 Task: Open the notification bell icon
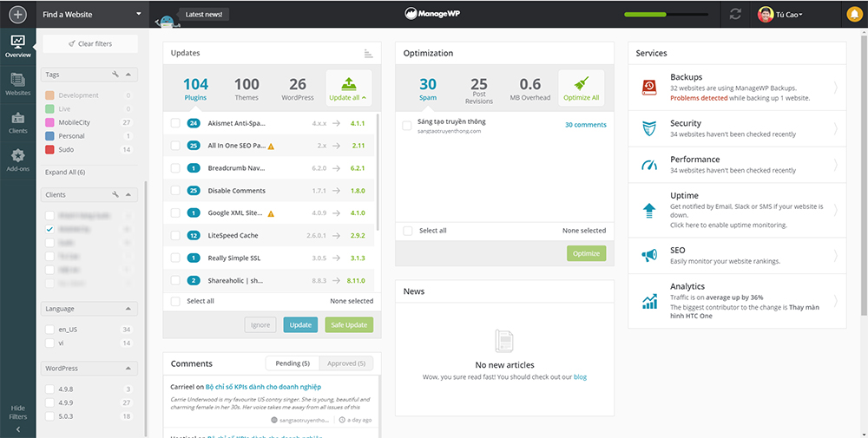(854, 15)
